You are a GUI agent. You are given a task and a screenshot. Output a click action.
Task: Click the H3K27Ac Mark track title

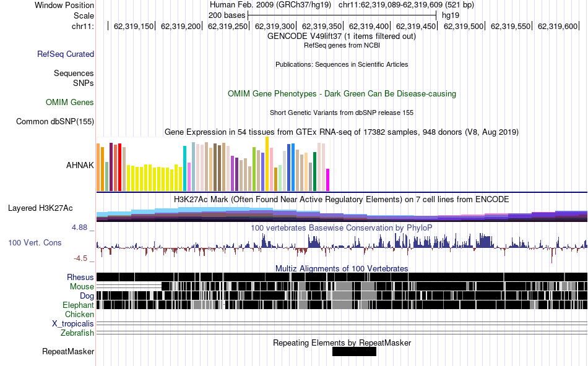(342, 199)
